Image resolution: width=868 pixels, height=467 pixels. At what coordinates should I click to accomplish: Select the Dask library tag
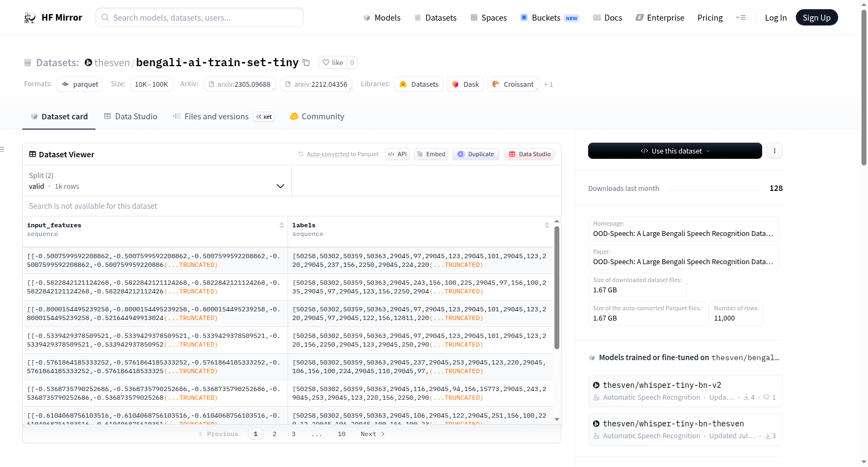(465, 84)
